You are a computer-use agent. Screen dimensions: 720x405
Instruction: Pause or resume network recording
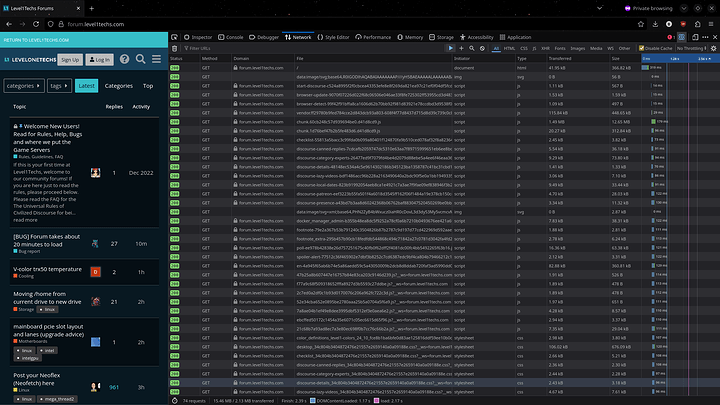[x=452, y=47]
